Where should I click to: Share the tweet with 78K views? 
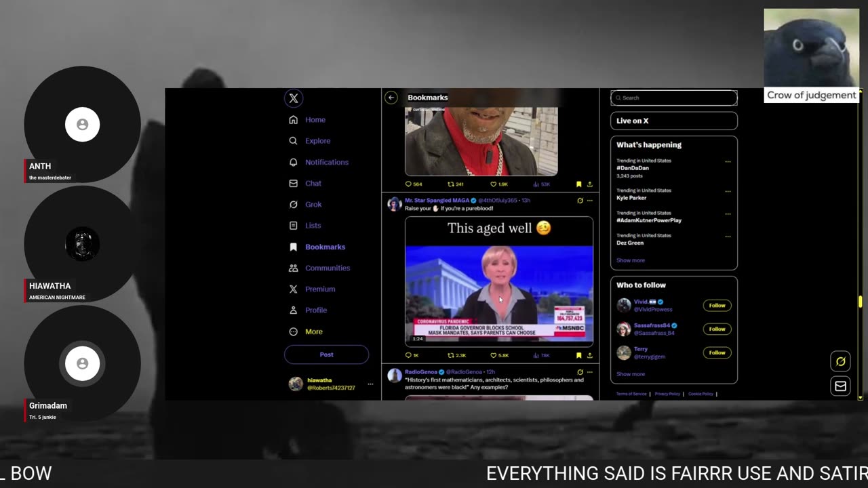point(589,355)
